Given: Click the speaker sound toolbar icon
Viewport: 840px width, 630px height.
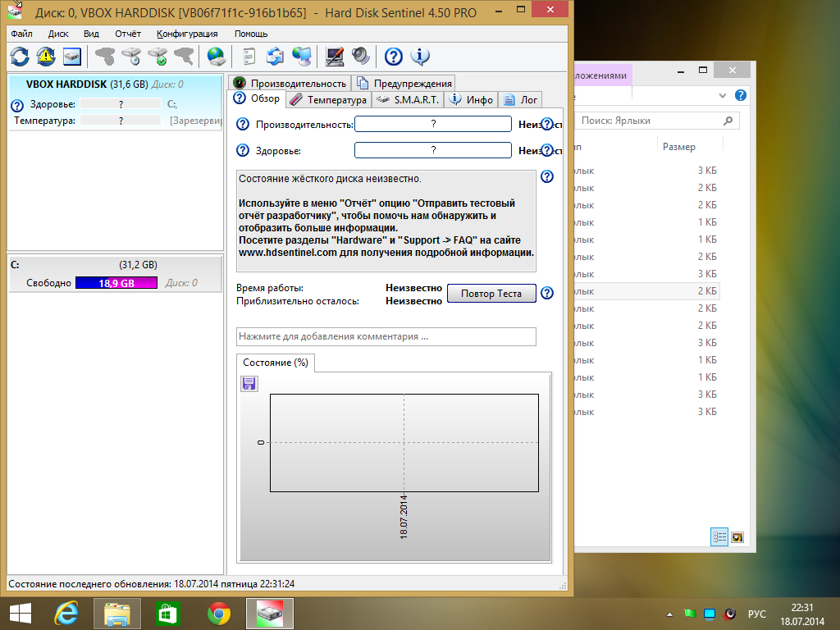Looking at the screenshot, I should point(361,57).
